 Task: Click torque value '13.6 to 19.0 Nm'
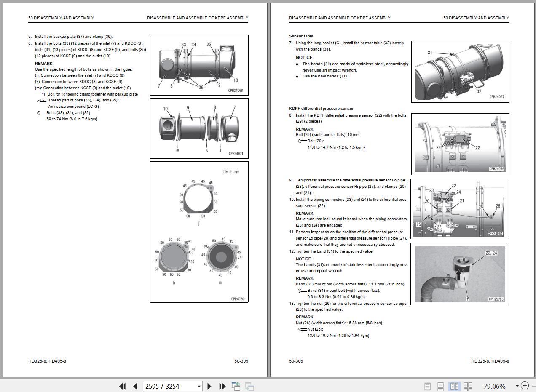click(322, 336)
